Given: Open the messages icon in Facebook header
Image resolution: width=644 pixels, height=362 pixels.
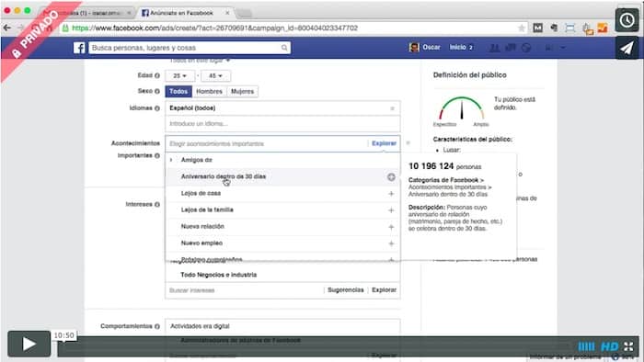Looking at the screenshot, I should tap(511, 48).
